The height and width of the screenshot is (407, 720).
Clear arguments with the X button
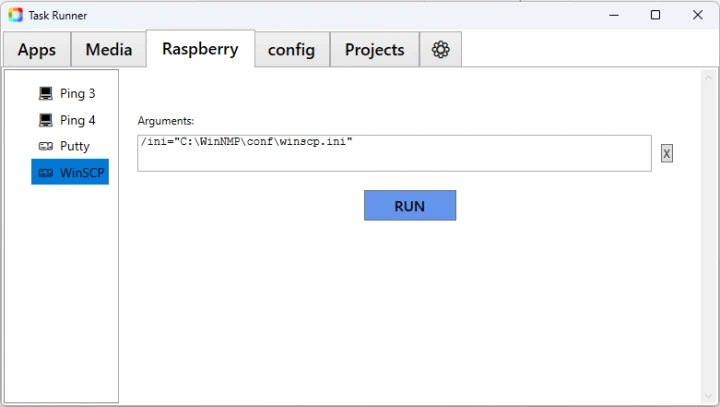pyautogui.click(x=666, y=153)
